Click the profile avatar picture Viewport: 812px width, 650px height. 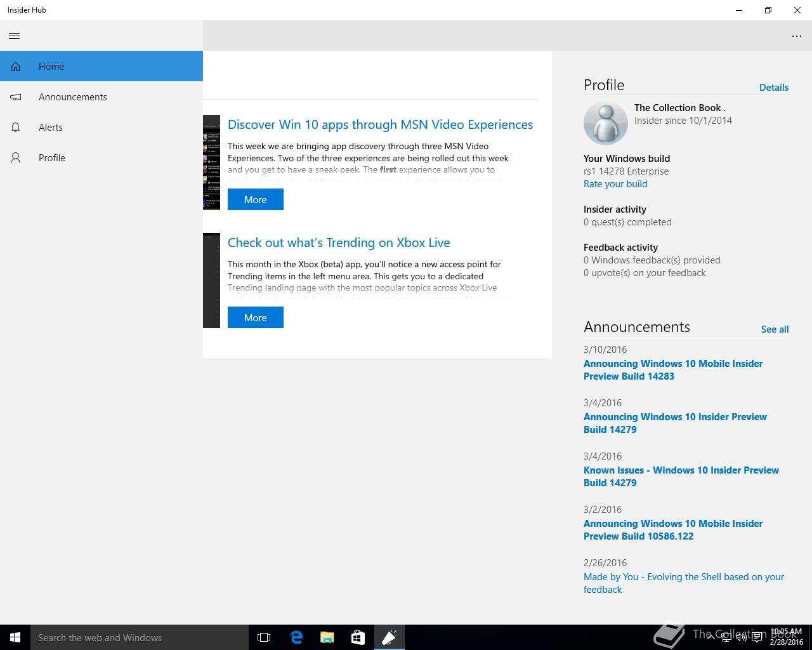click(x=605, y=123)
